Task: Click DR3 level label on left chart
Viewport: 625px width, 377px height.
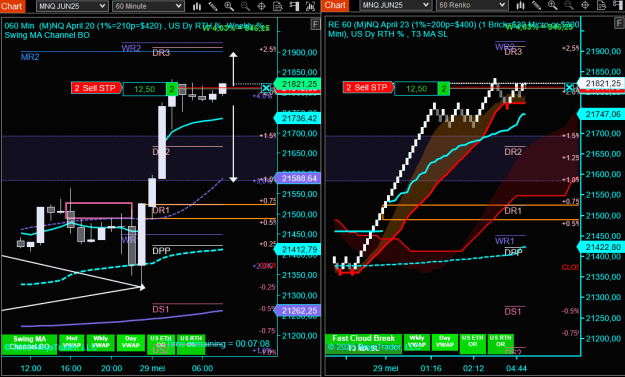Action: click(161, 53)
